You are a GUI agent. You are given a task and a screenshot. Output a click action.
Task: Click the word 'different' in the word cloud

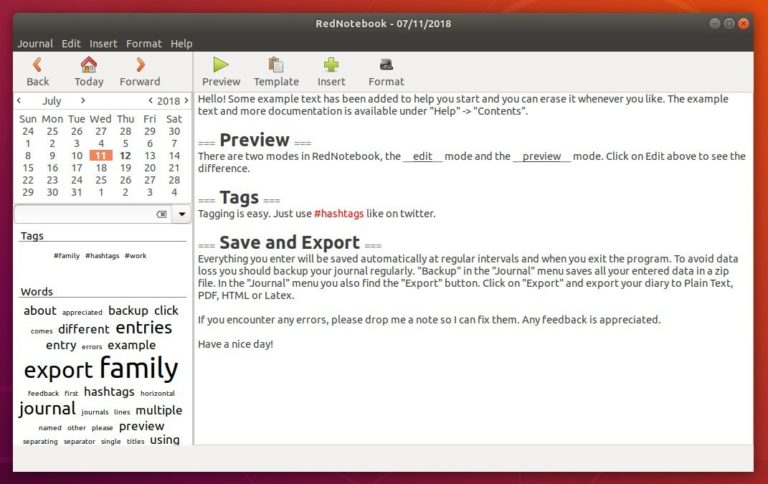pos(84,329)
